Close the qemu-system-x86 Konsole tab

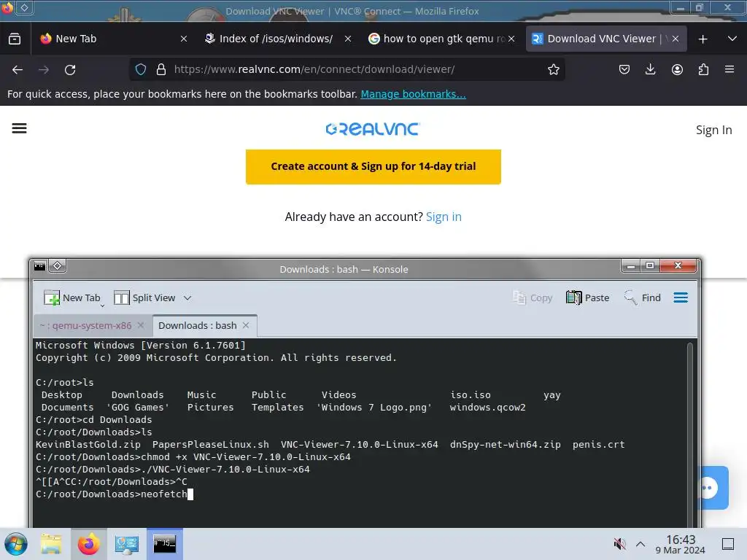(141, 325)
